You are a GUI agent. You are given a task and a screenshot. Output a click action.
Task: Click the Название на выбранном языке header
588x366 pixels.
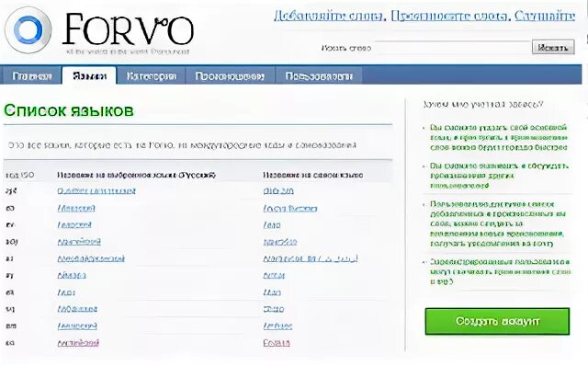coord(137,175)
